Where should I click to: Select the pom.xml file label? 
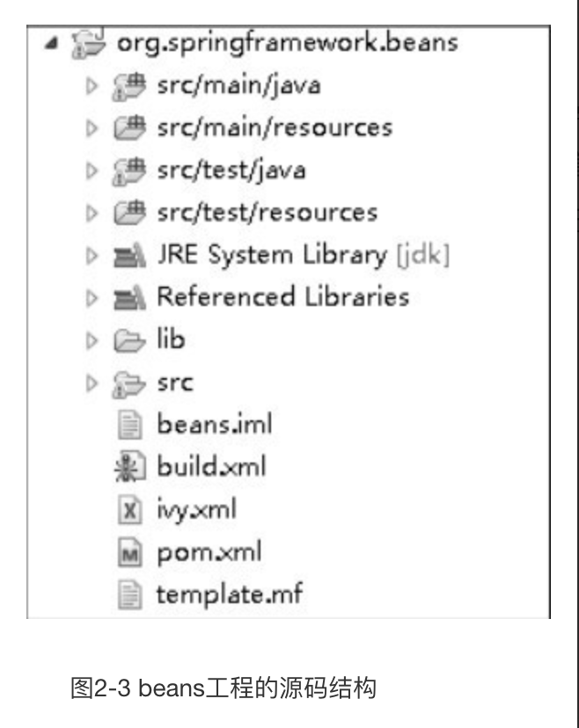[209, 552]
